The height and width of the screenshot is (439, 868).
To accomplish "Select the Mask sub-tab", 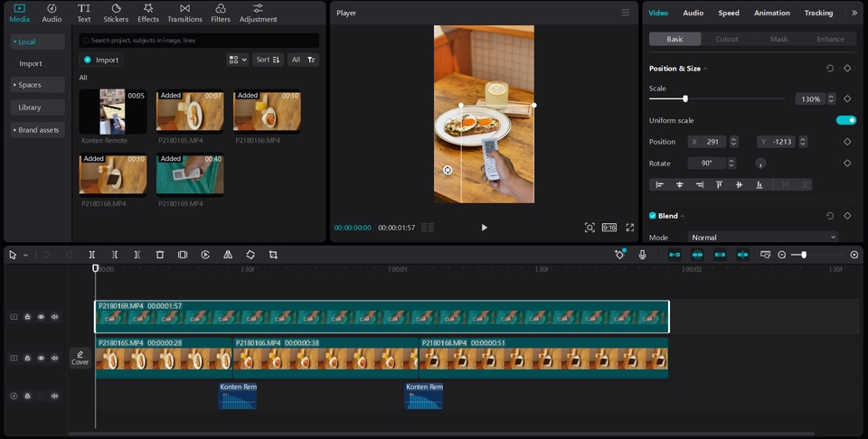I will point(778,39).
